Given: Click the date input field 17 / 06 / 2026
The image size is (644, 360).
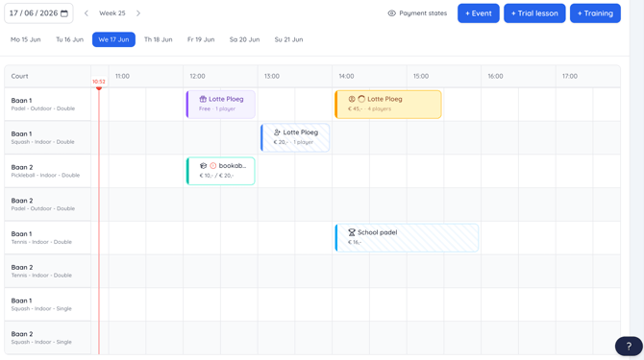Looking at the screenshot, I should [38, 13].
